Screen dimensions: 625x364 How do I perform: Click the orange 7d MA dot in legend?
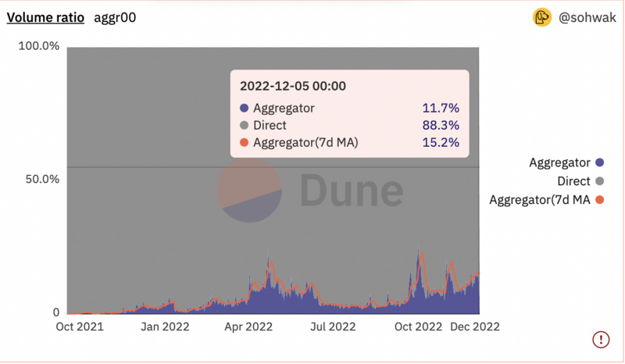[x=600, y=200]
